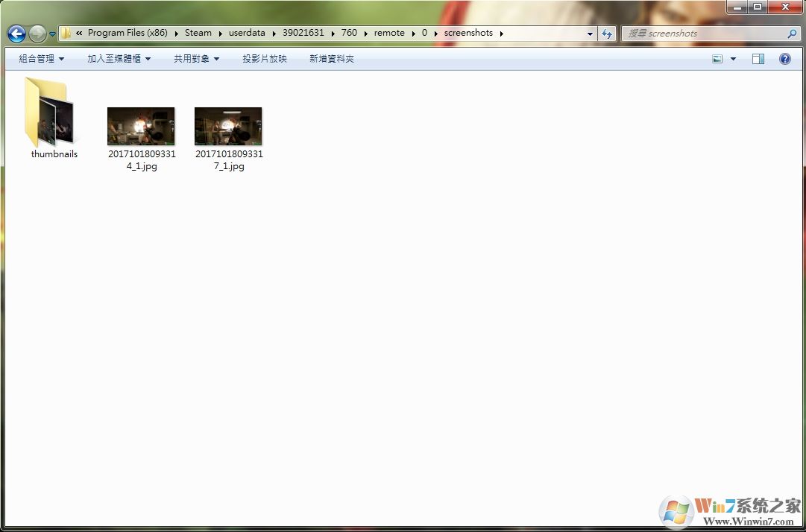Image resolution: width=806 pixels, height=532 pixels.
Task: Jump to Steam breadcrumb segment
Action: pyautogui.click(x=198, y=33)
